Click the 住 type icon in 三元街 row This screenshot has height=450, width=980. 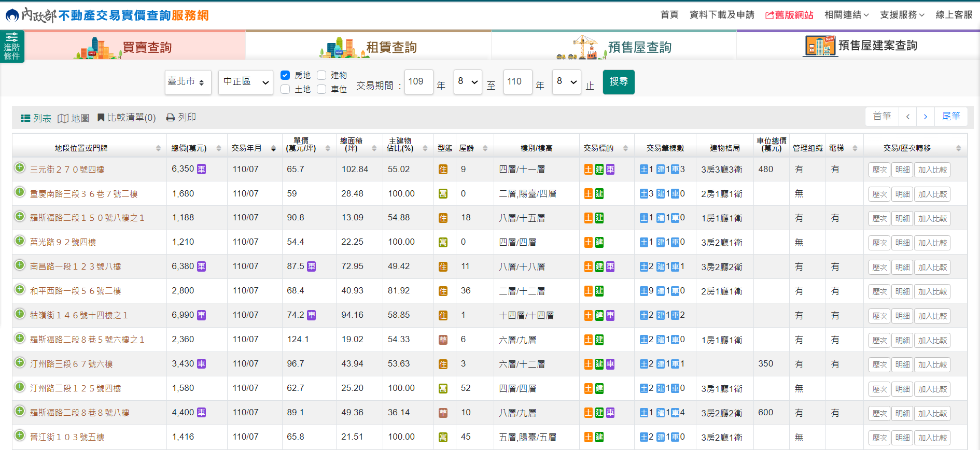[x=443, y=170]
